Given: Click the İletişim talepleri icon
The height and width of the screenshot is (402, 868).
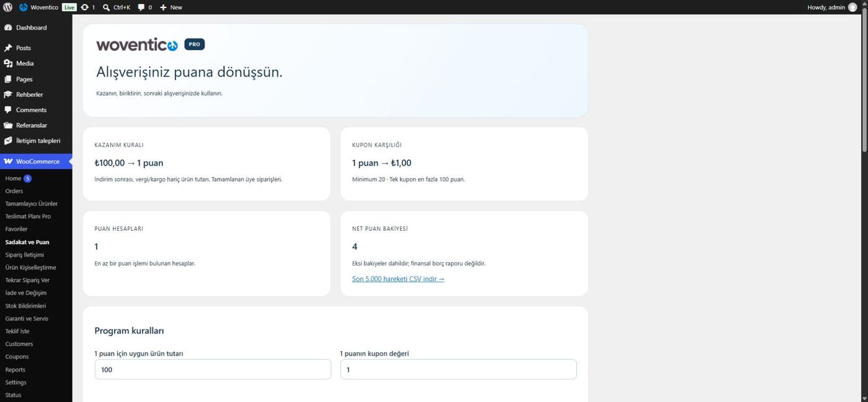Looking at the screenshot, I should [x=8, y=141].
